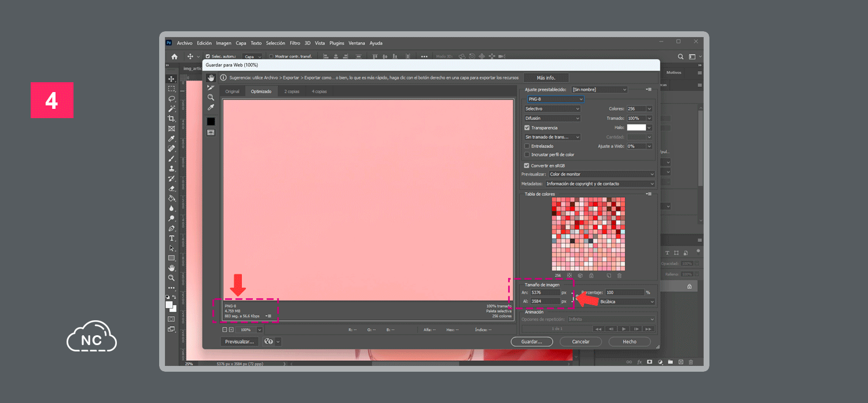
Task: Click the Porcentaje 100 input field
Action: coord(624,292)
